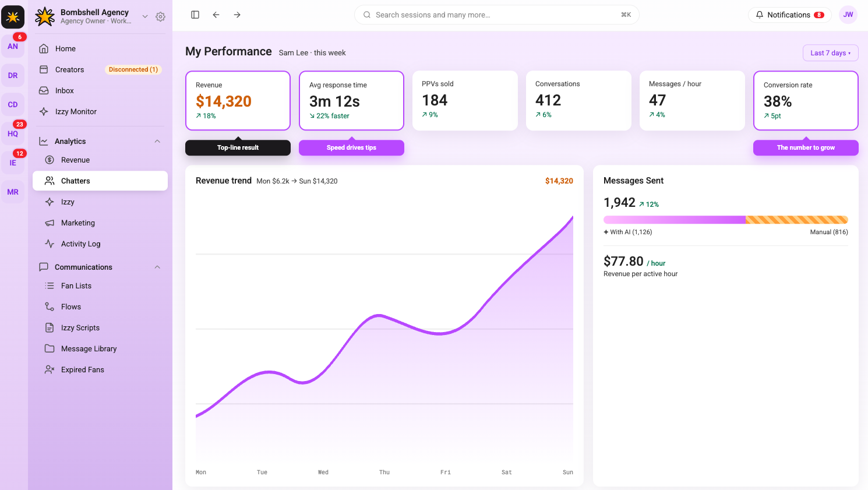Click the Creators sidebar icon
The height and width of the screenshot is (490, 868).
point(44,69)
